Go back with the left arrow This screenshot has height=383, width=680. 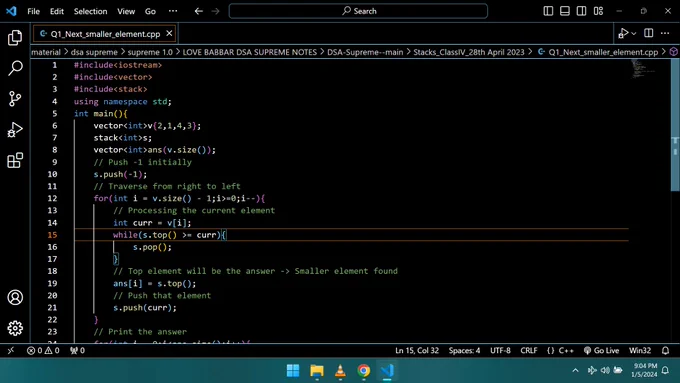coord(199,11)
